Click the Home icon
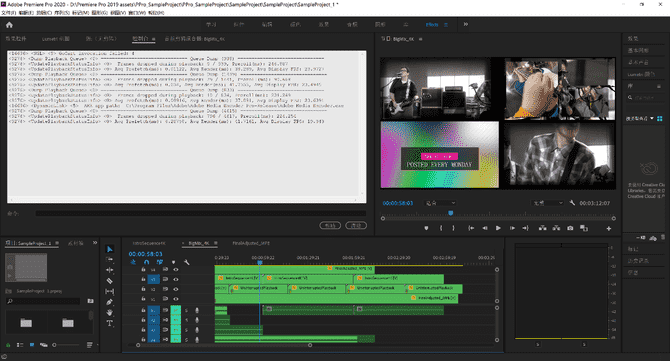 (x=9, y=25)
